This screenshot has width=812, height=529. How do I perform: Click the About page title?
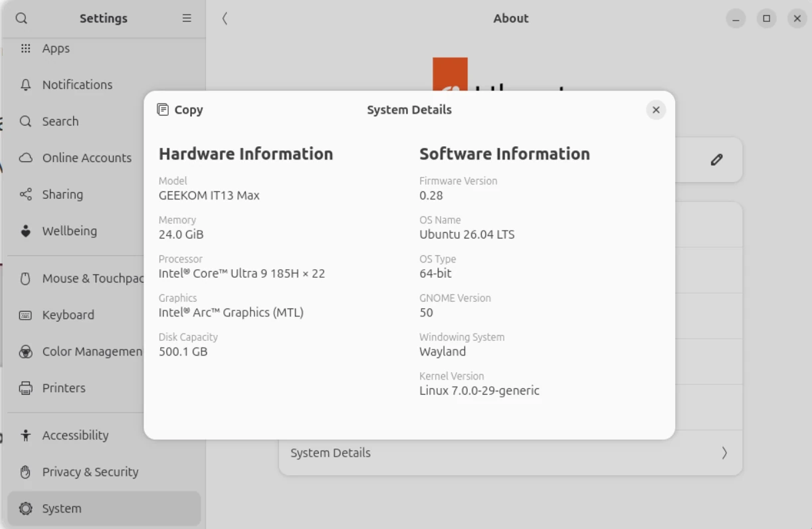pos(511,19)
